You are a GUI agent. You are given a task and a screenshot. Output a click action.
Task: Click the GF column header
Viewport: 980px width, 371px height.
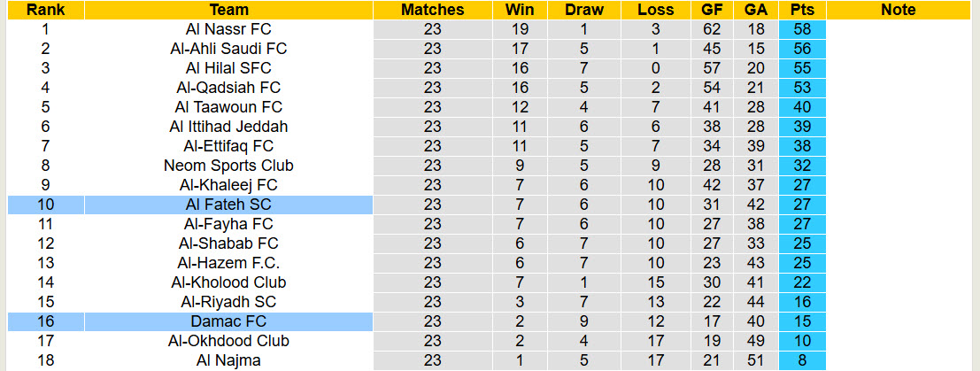click(711, 10)
